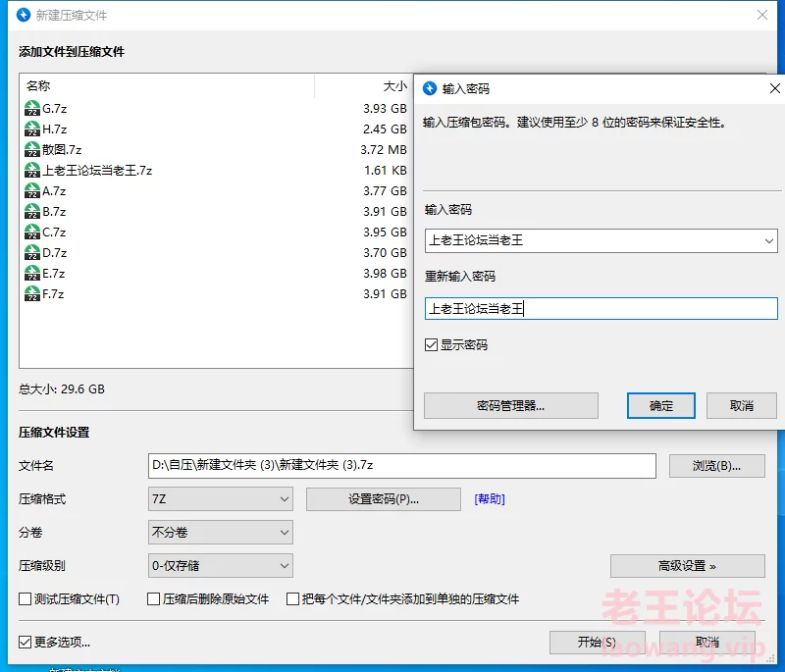This screenshot has width=785, height=672.
Task: Select H.7z file name
Action: click(x=55, y=129)
